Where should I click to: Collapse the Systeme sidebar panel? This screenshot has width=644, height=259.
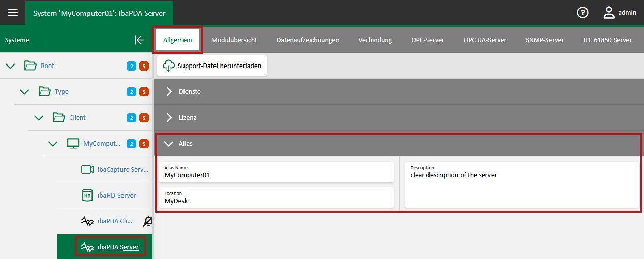click(x=140, y=40)
